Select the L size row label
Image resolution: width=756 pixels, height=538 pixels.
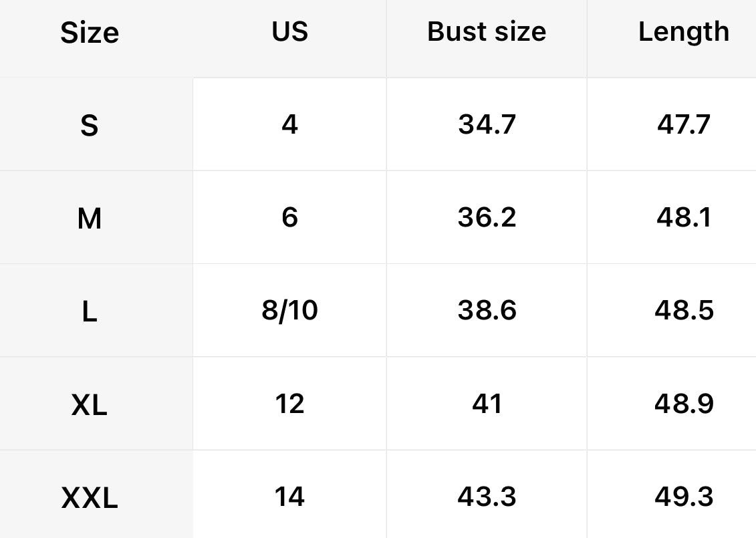pyautogui.click(x=90, y=311)
